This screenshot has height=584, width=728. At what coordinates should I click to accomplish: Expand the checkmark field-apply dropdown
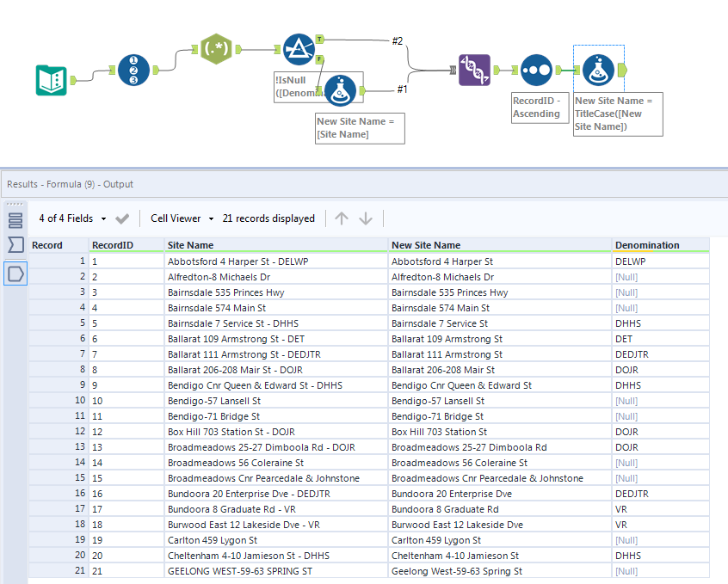[121, 218]
